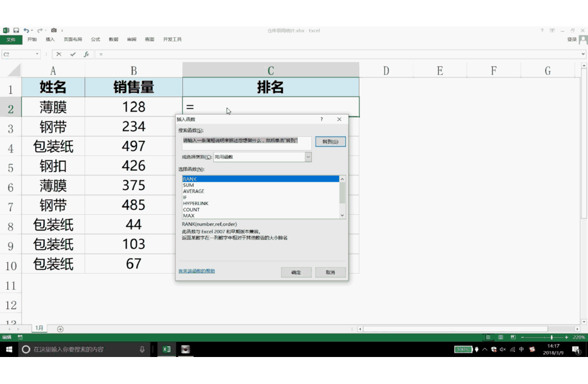Close the 插入函数 dialog

[340, 119]
